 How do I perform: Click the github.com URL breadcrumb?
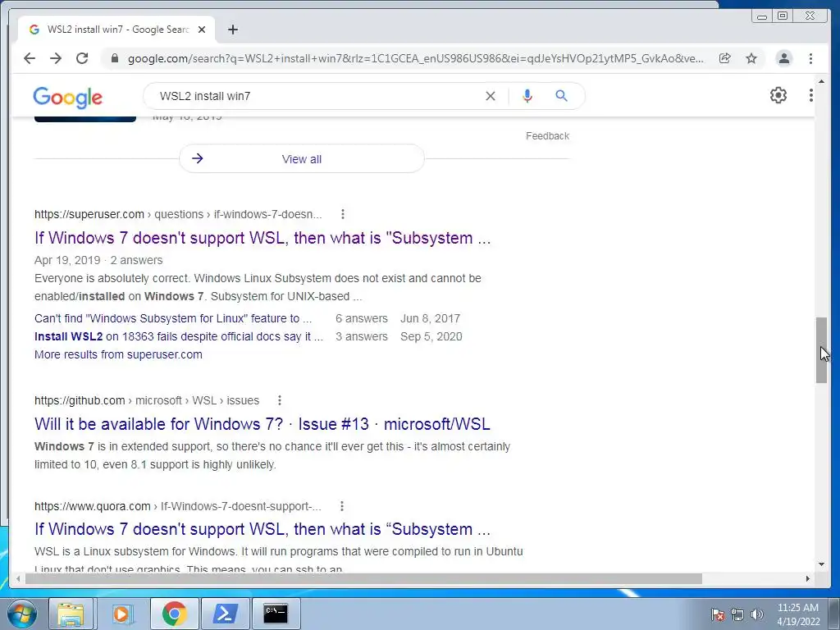click(x=147, y=400)
